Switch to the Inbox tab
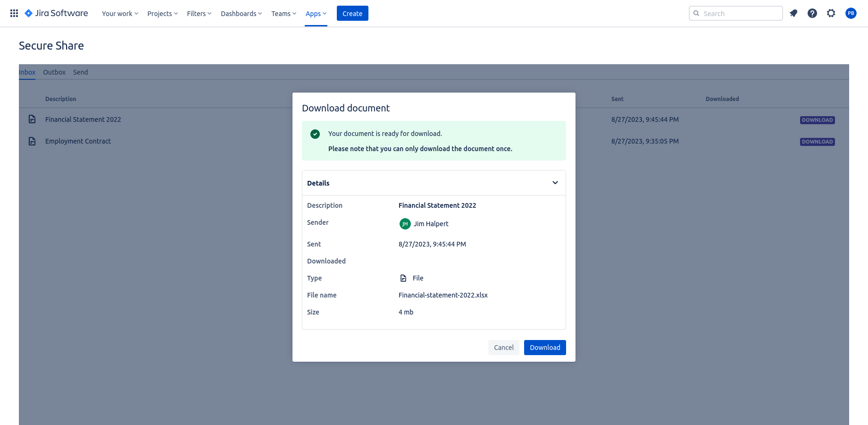This screenshot has height=425, width=868. [x=27, y=72]
